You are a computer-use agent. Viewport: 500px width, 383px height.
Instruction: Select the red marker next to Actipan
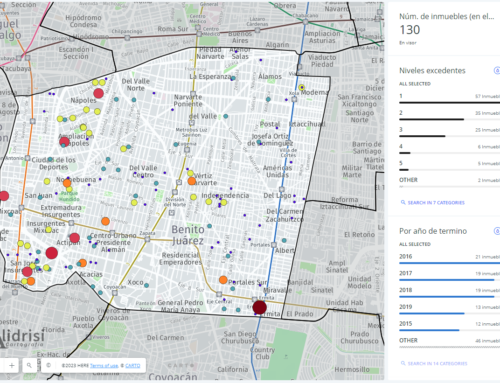tap(75, 238)
